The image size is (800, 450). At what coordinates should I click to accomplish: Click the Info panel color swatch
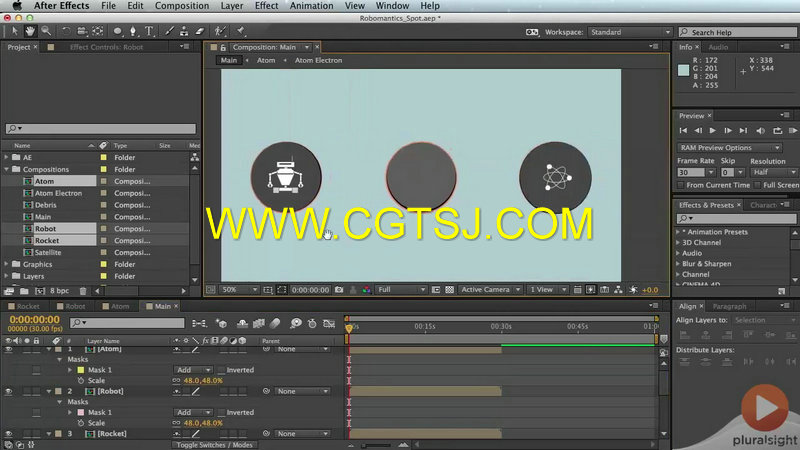(684, 70)
